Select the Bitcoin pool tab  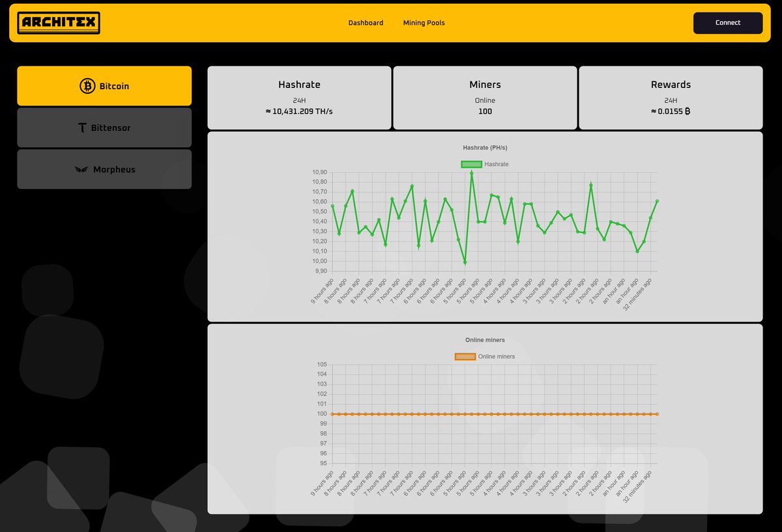pyautogui.click(x=104, y=86)
